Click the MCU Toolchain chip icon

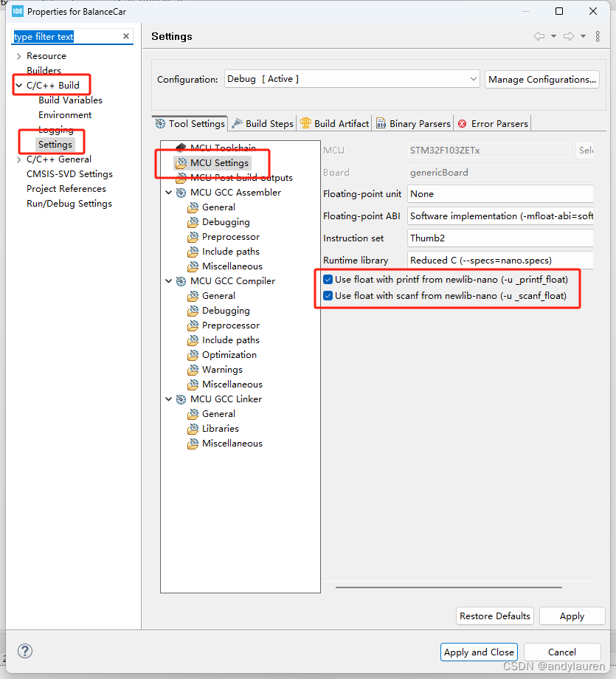[181, 148]
